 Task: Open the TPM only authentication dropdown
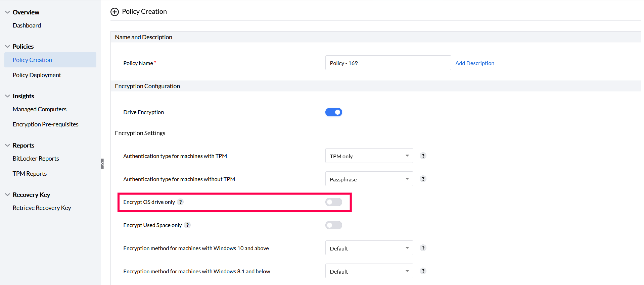coord(369,156)
